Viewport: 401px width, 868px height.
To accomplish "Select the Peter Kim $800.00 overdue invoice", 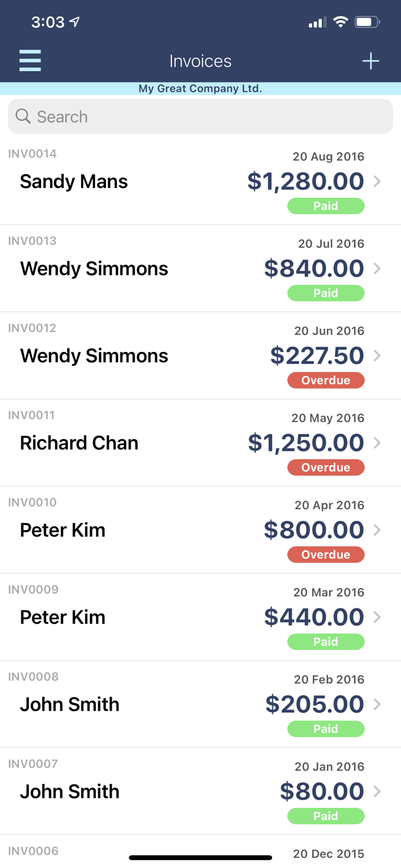I will (x=174, y=529).
